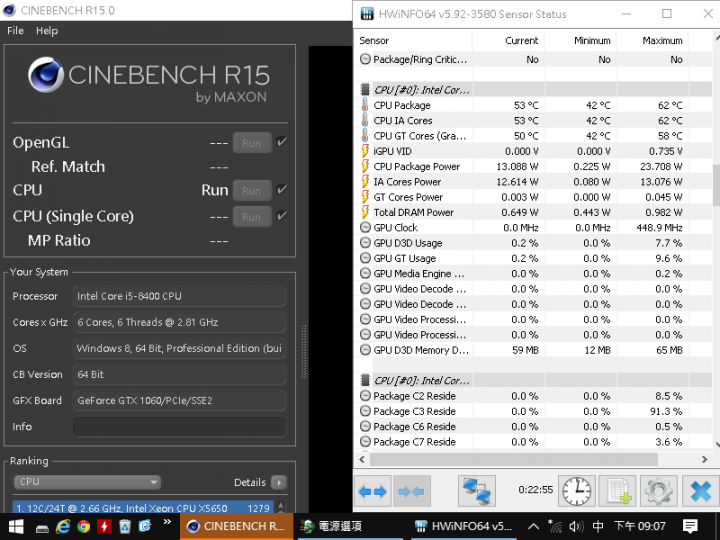Click the HWiNFO horizontal scroll left arrow
Screen dimensions: 720x540
[362, 459]
